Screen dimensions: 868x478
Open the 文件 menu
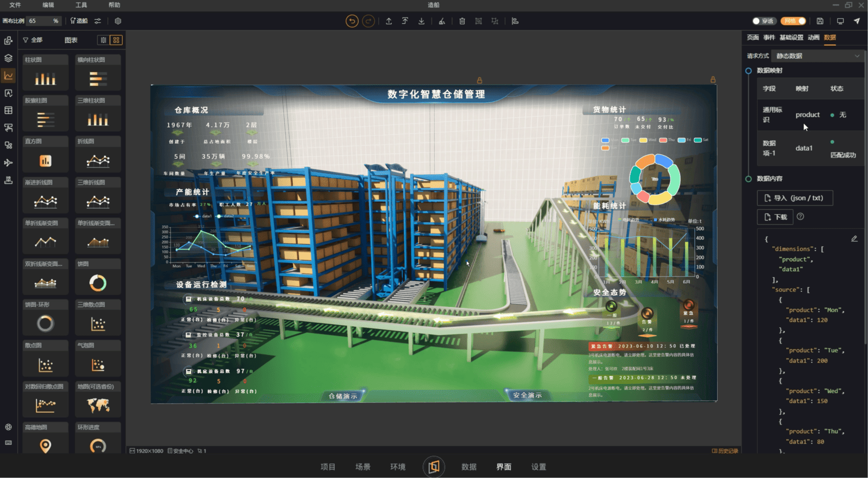point(15,5)
